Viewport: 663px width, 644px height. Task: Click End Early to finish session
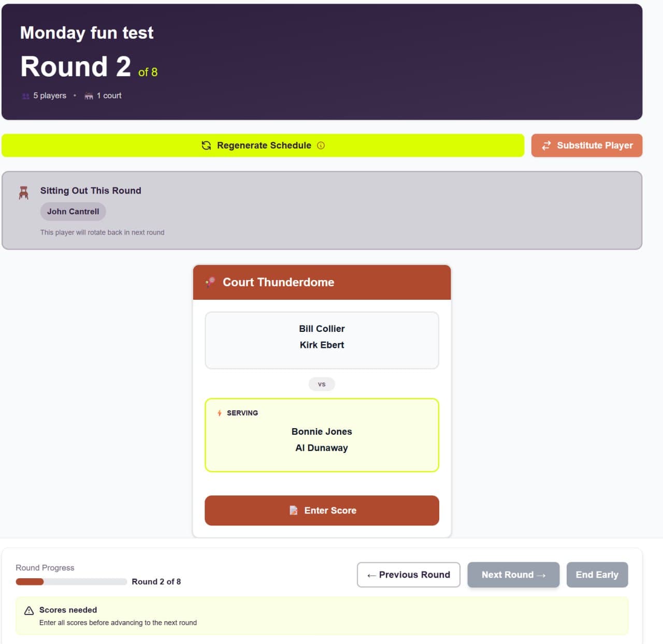tap(597, 575)
